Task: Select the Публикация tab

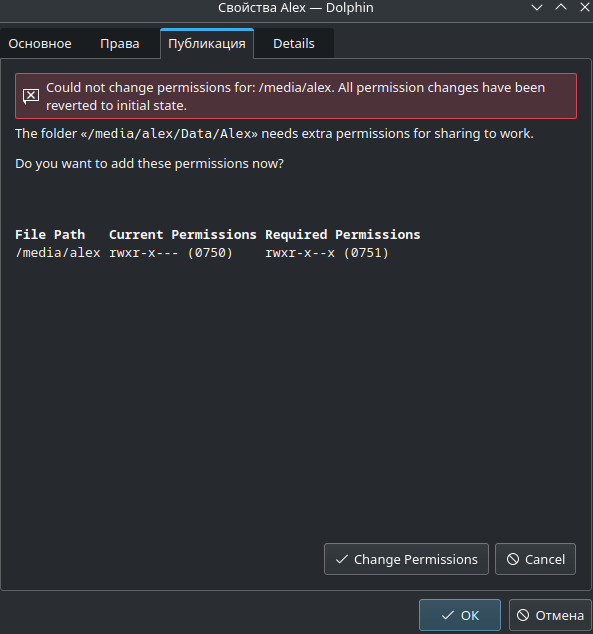Action: 207,44
